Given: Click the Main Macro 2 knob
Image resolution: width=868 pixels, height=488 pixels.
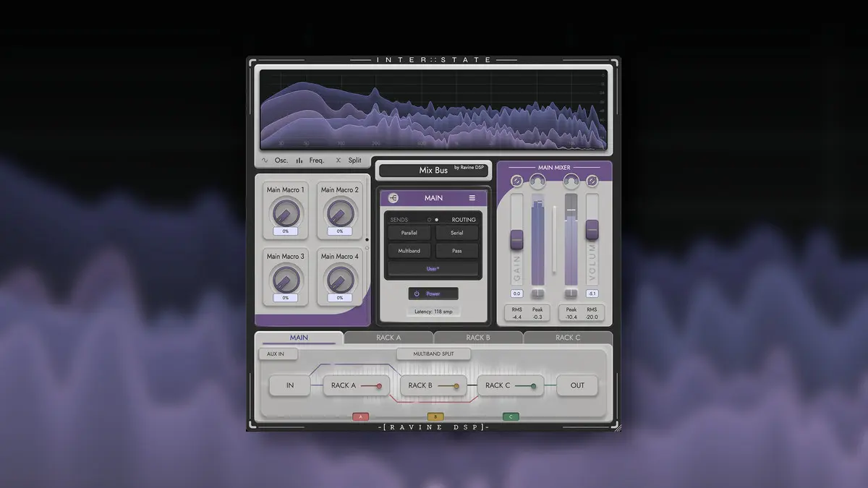Looking at the screenshot, I should point(340,213).
